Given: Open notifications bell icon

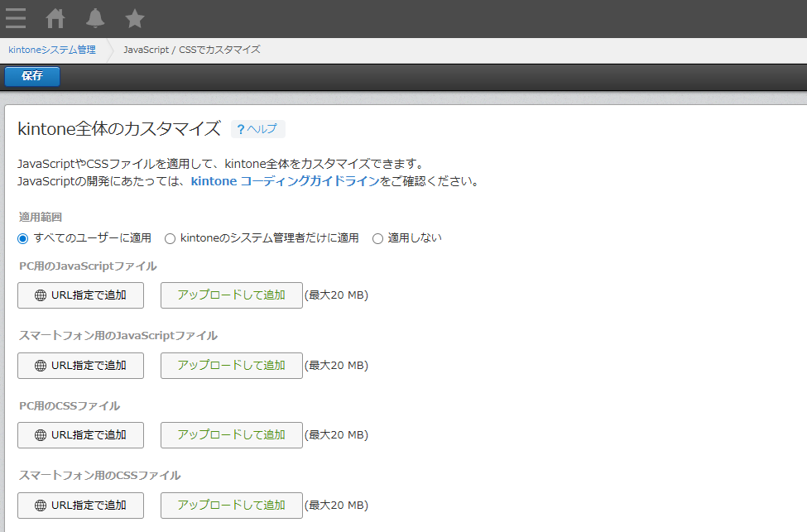Looking at the screenshot, I should click(96, 17).
